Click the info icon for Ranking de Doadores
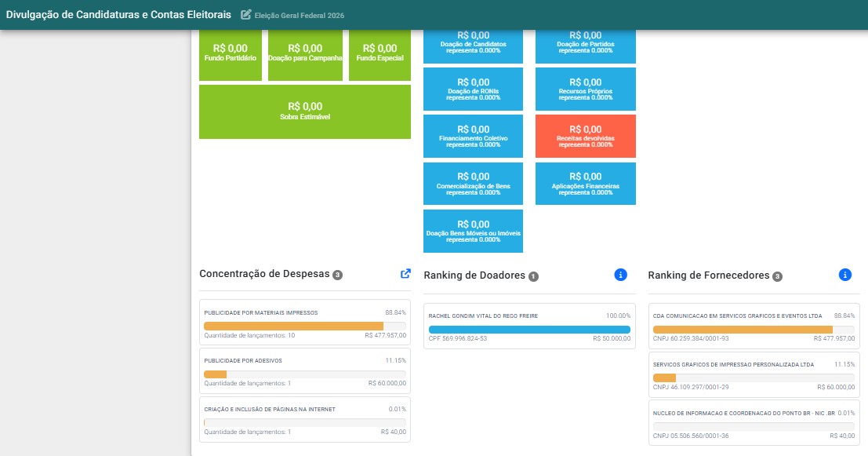The image size is (868, 456). [x=620, y=275]
